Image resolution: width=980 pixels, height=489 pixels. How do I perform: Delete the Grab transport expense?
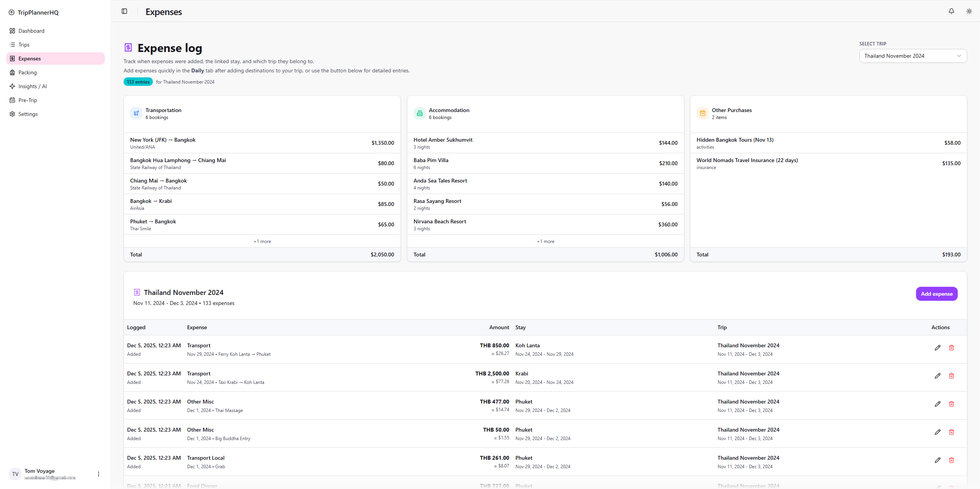click(952, 460)
